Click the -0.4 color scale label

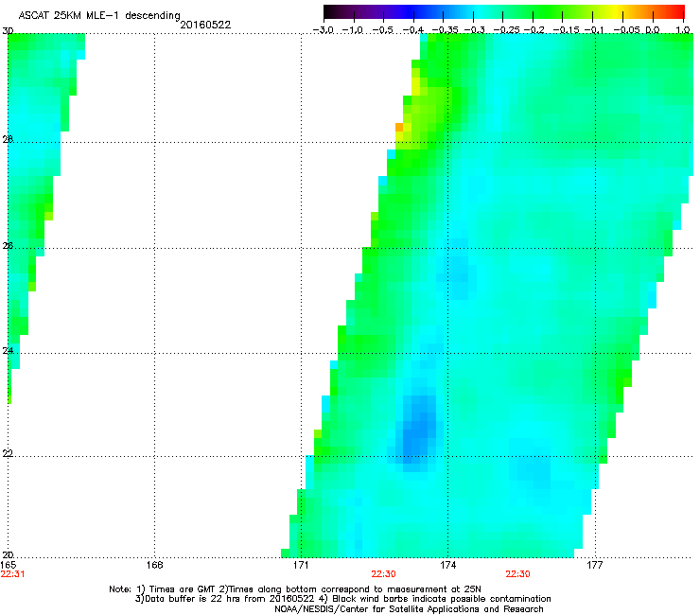coord(412,30)
